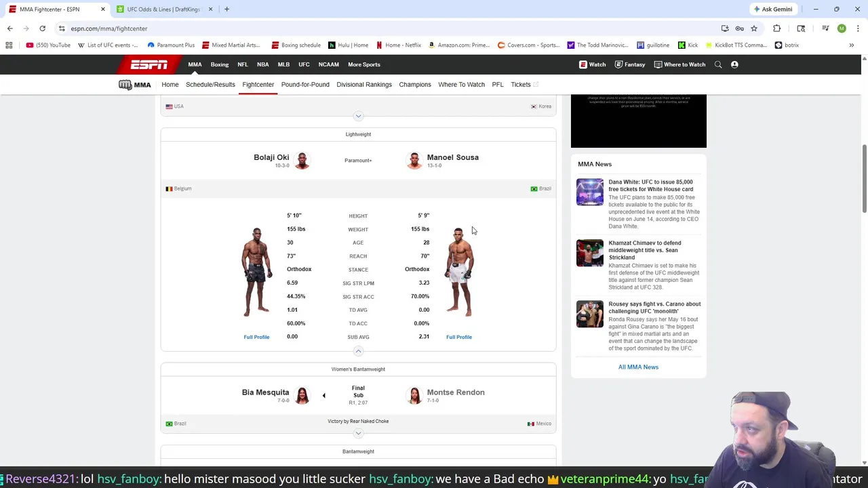
Task: Open Pound-for-Pound tab
Action: click(305, 85)
